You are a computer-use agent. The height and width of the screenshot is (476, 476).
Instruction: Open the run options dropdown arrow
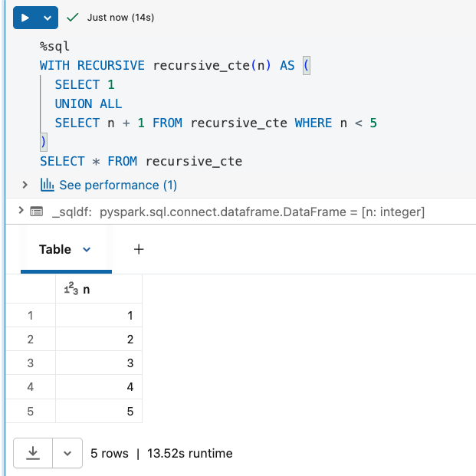[x=48, y=17]
